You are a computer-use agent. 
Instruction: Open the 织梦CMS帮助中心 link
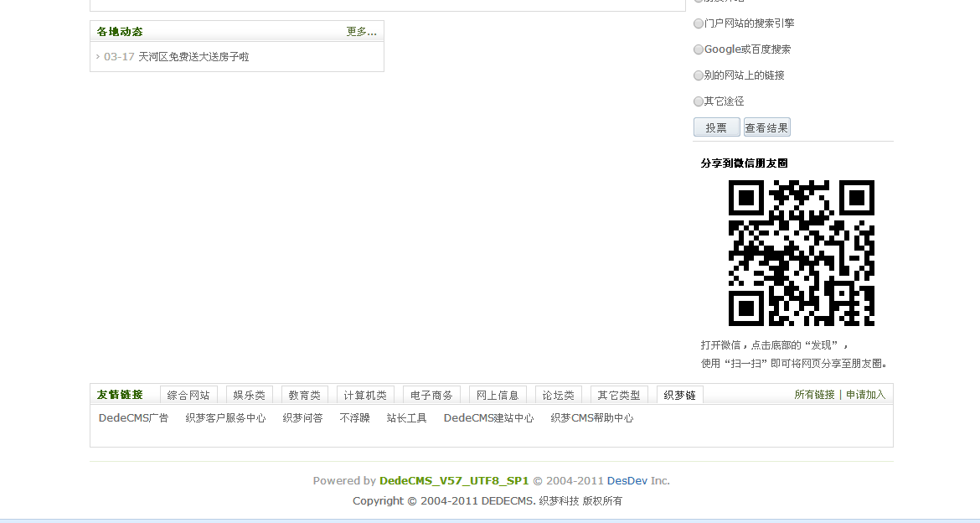[x=592, y=418]
